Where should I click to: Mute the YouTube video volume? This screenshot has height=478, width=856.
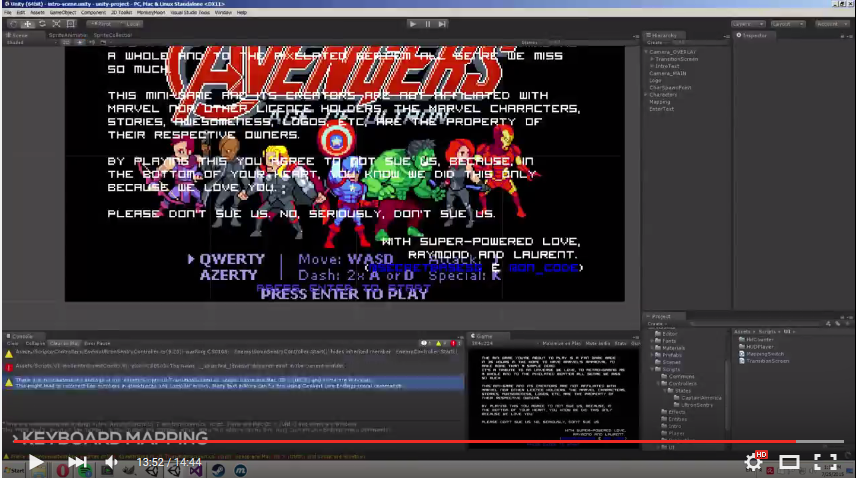coord(111,462)
